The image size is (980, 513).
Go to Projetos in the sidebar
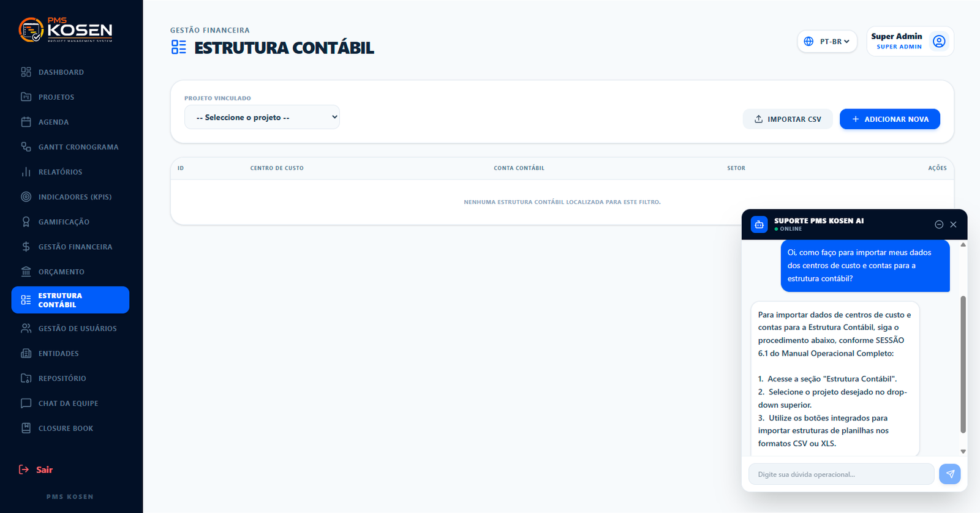point(70,97)
